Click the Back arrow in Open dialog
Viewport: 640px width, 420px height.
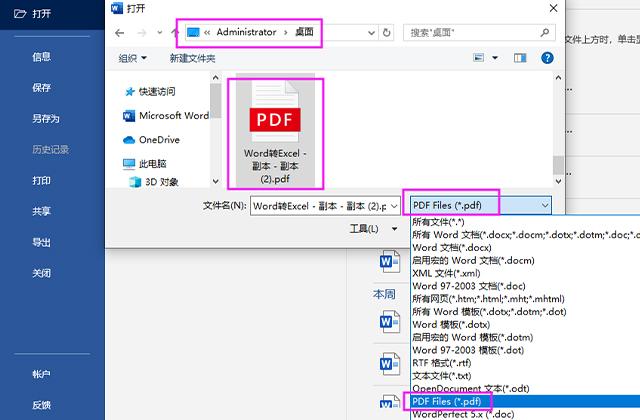point(119,33)
